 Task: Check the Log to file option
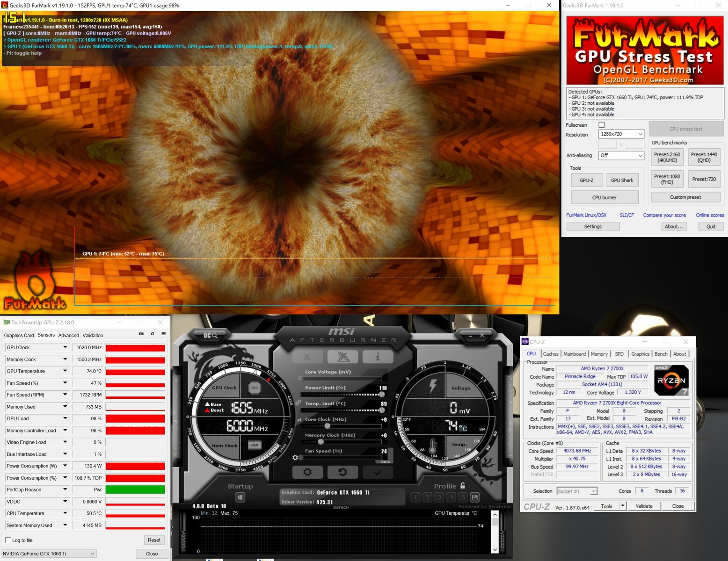tap(8, 540)
